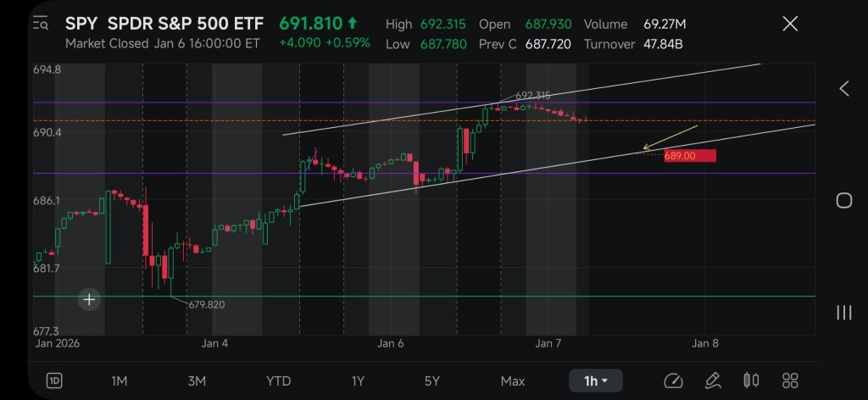Open Android recent apps button
The image size is (868, 400).
tap(844, 313)
